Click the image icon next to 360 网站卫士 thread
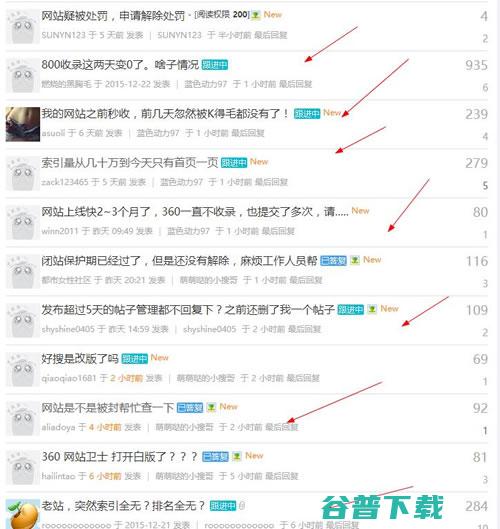Image resolution: width=500 pixels, height=529 pixels. pos(237,456)
